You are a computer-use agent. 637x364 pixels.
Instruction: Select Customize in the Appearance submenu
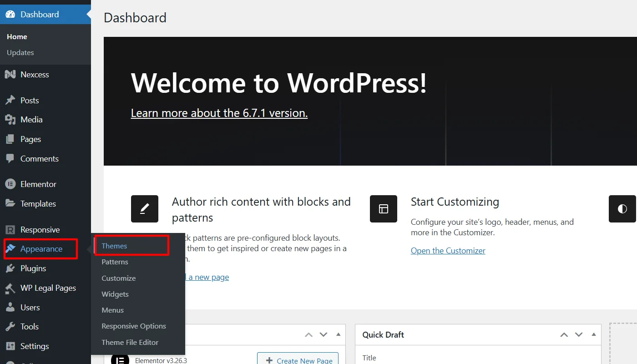click(x=119, y=278)
